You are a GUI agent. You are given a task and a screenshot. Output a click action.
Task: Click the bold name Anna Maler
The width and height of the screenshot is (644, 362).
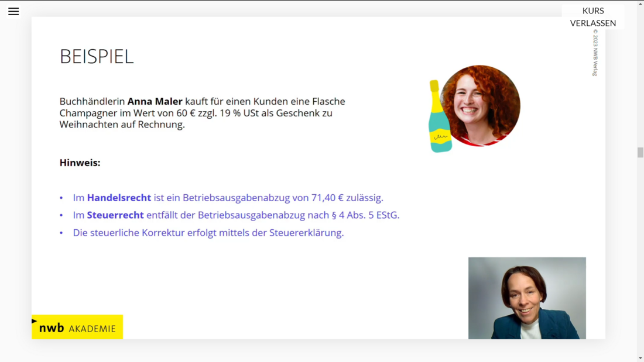point(155,102)
